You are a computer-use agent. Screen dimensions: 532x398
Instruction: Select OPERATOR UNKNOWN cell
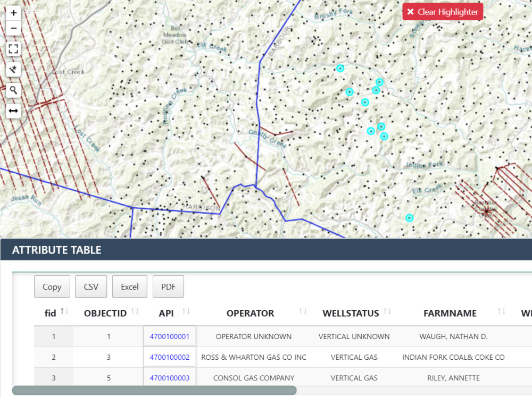coord(254,336)
